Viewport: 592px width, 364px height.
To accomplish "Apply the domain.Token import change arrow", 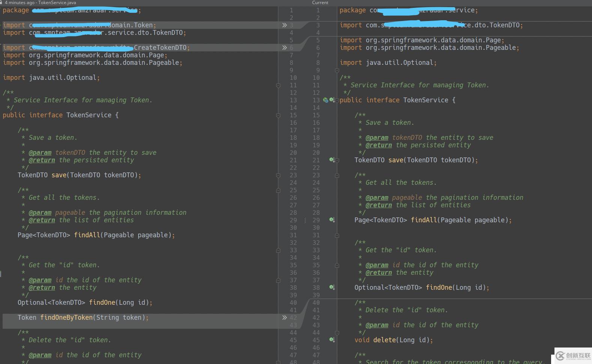I will (284, 25).
